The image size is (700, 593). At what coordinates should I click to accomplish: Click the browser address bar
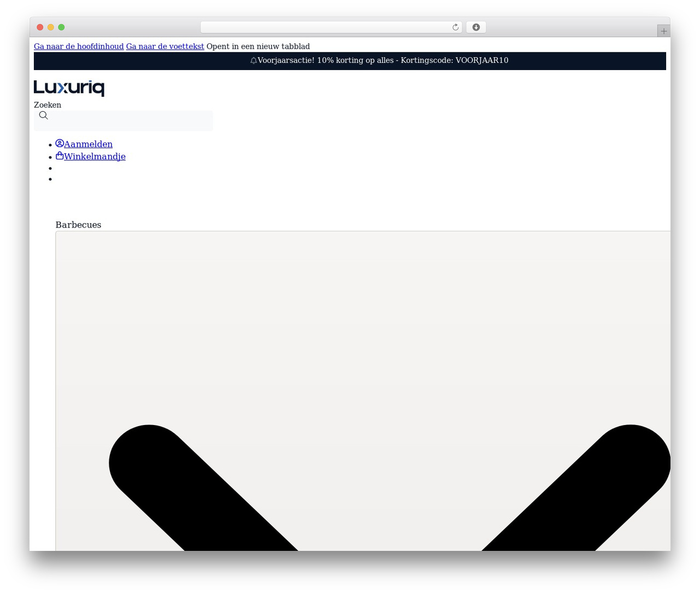[x=331, y=27]
